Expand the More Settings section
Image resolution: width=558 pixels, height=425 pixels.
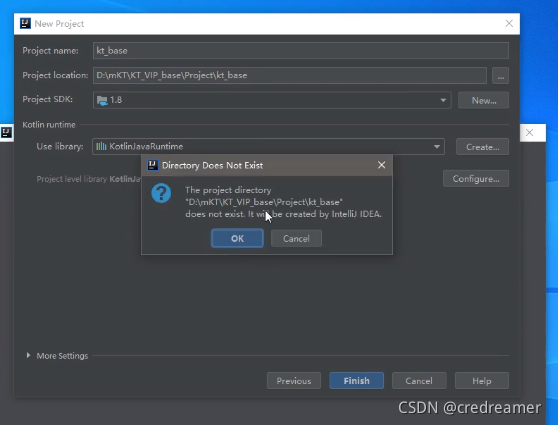coord(28,356)
